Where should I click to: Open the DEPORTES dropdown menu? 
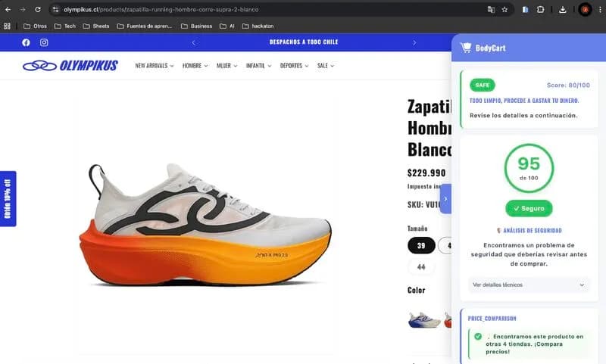[x=294, y=66]
